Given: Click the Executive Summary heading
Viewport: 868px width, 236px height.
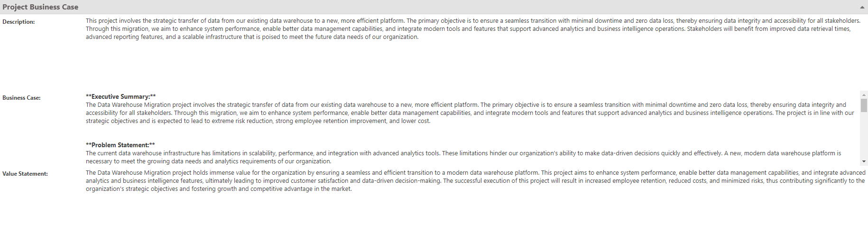Looking at the screenshot, I should click(x=121, y=96).
